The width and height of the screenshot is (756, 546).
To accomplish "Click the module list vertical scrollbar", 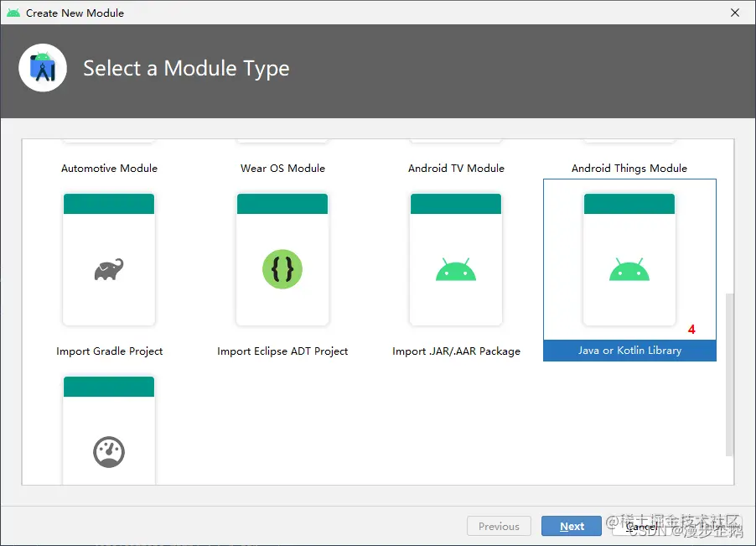I will point(729,374).
